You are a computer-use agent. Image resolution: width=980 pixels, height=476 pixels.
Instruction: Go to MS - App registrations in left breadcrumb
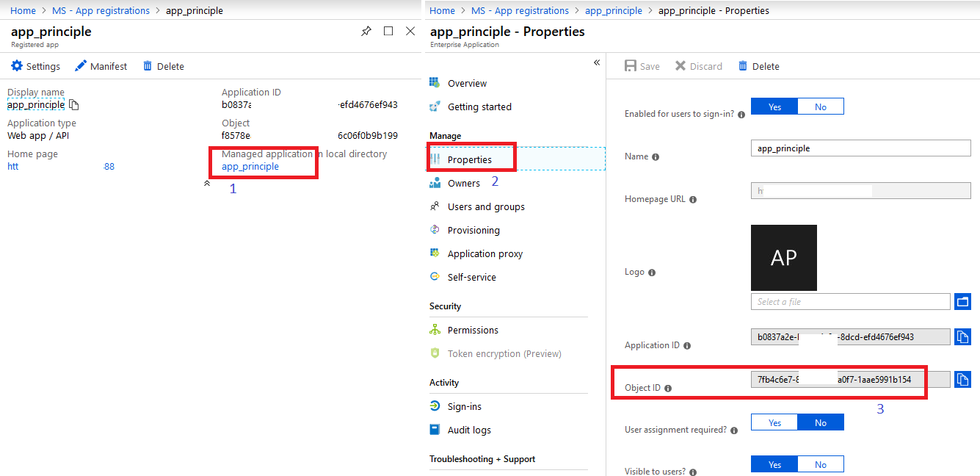click(101, 10)
